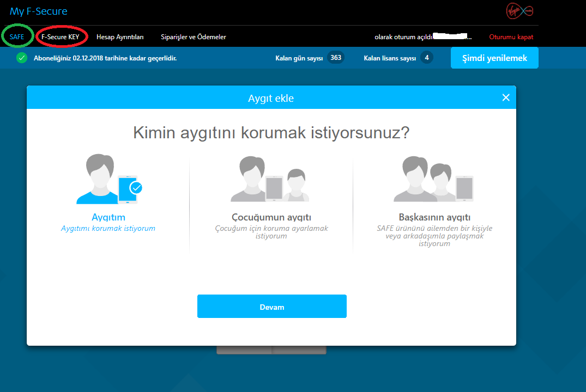Select the Aygıtım person icon

(109, 179)
